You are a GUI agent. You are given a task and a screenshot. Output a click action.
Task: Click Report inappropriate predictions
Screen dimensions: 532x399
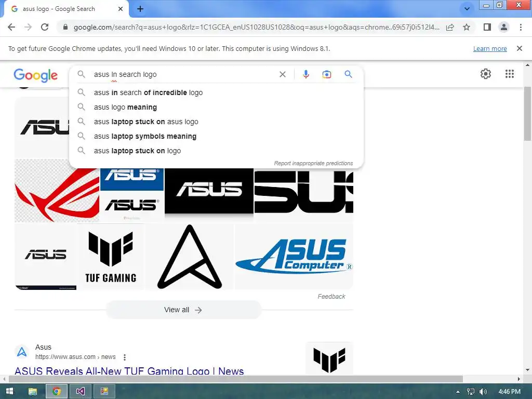pyautogui.click(x=313, y=163)
